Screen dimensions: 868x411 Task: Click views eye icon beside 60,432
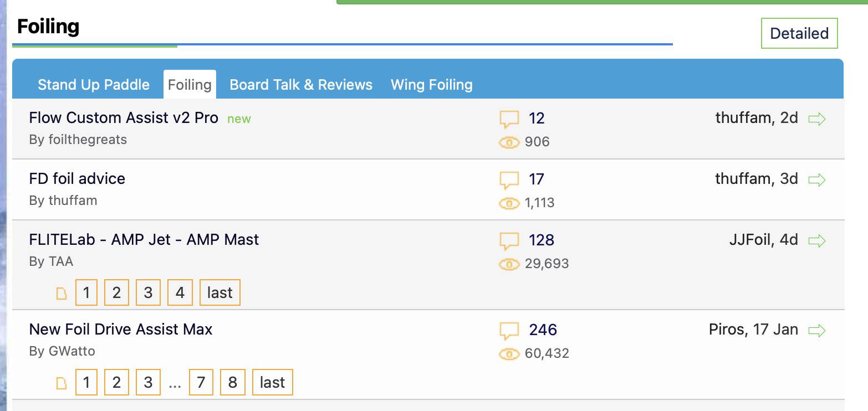point(509,354)
